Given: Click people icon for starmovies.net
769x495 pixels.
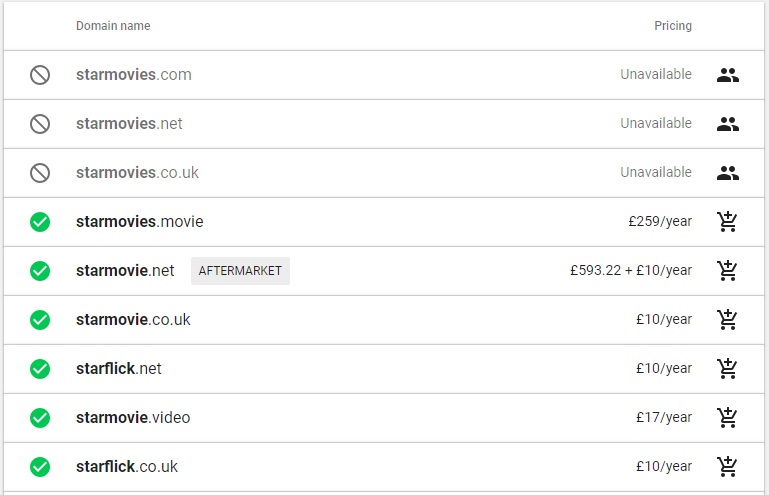Looking at the screenshot, I should tap(727, 124).
